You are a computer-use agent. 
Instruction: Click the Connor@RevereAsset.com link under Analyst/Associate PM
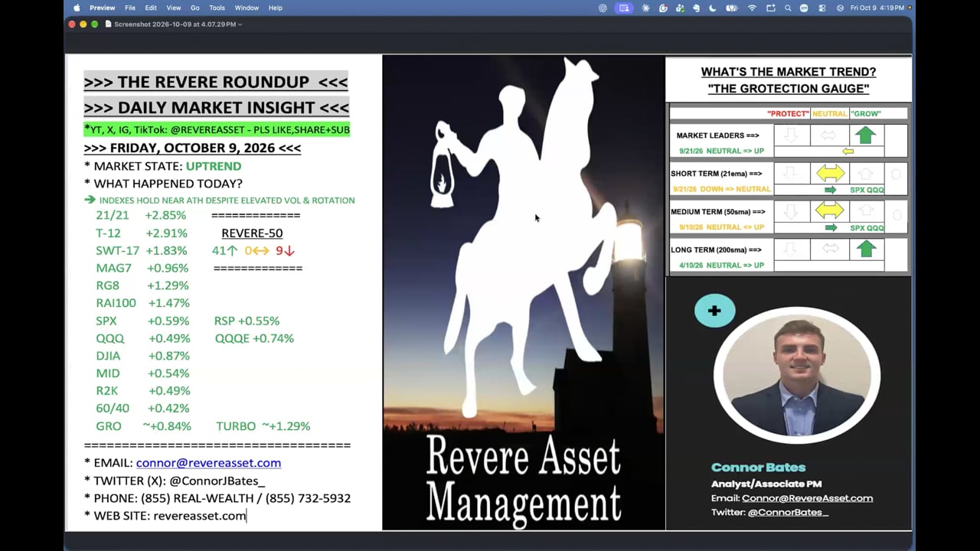[x=807, y=498]
